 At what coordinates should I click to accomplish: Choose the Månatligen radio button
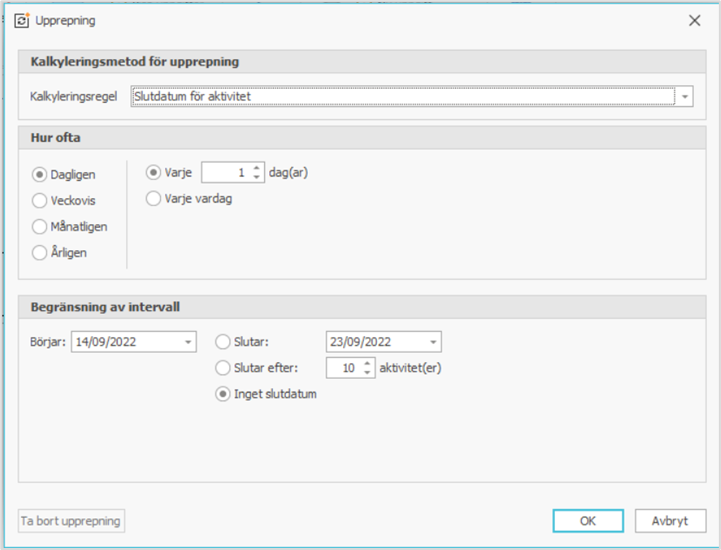pos(40,226)
